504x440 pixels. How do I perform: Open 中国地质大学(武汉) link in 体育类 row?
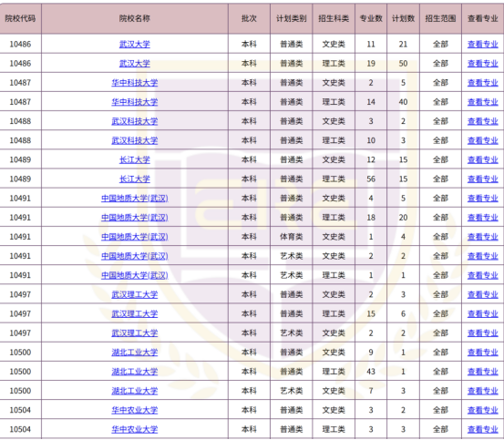[135, 237]
